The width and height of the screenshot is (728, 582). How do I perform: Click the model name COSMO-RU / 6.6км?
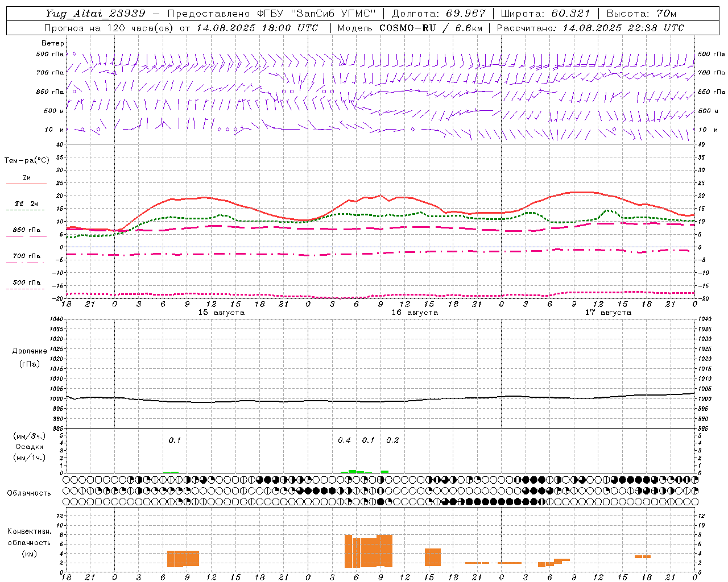click(431, 28)
